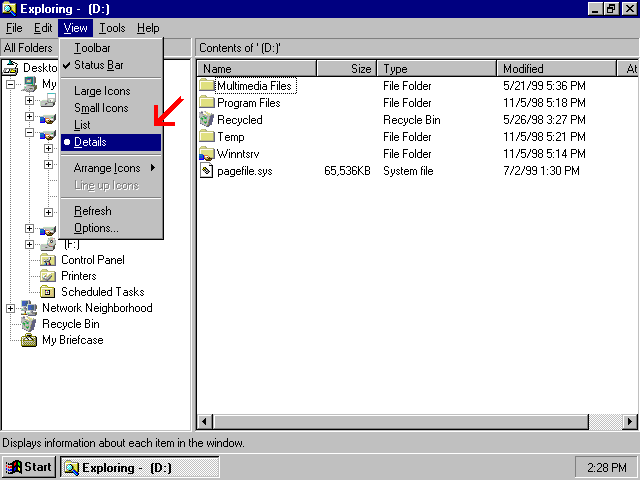Toggle the Toolbar menu item
640x480 pixels.
[111, 48]
